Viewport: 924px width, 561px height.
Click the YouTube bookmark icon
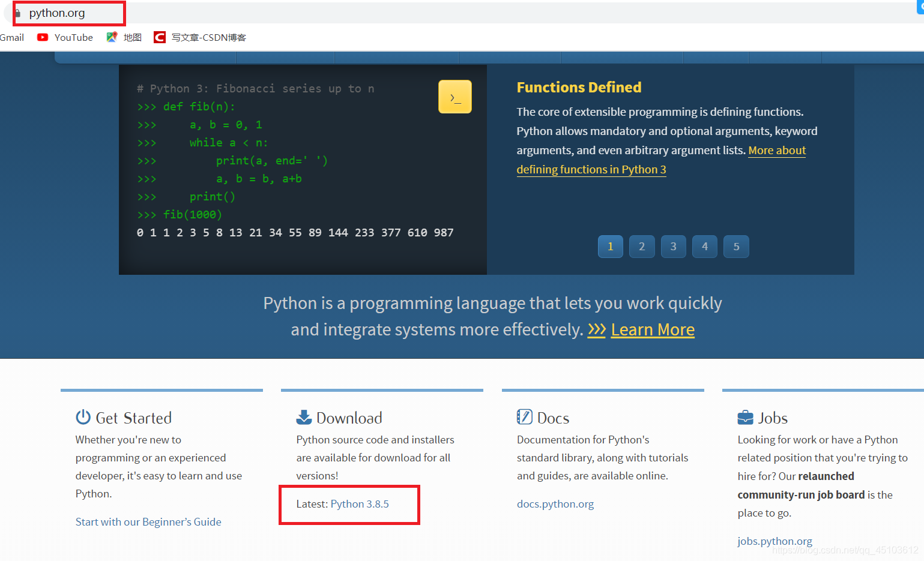coord(43,37)
